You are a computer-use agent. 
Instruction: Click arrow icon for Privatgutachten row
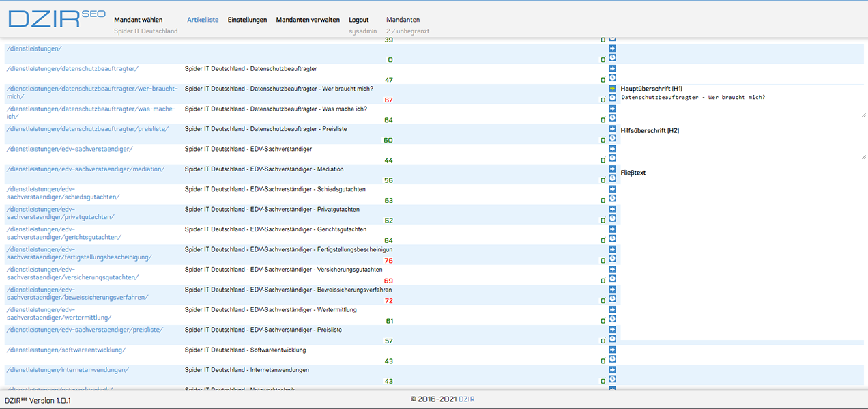pos(612,209)
